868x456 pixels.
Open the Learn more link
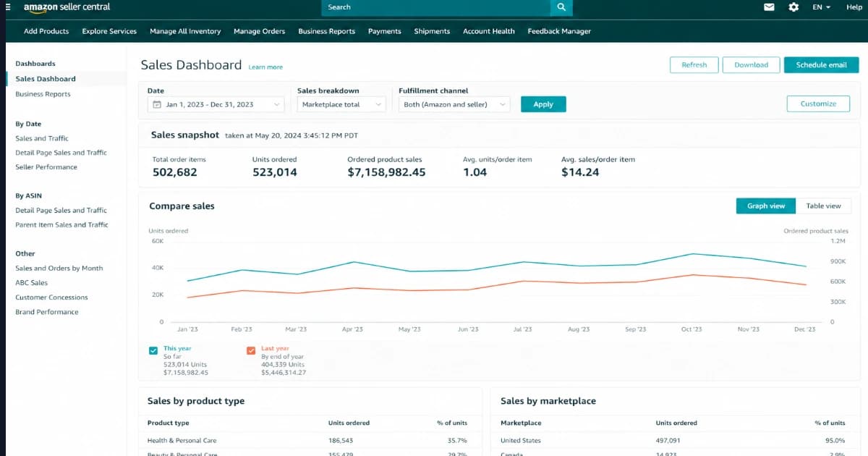(265, 67)
